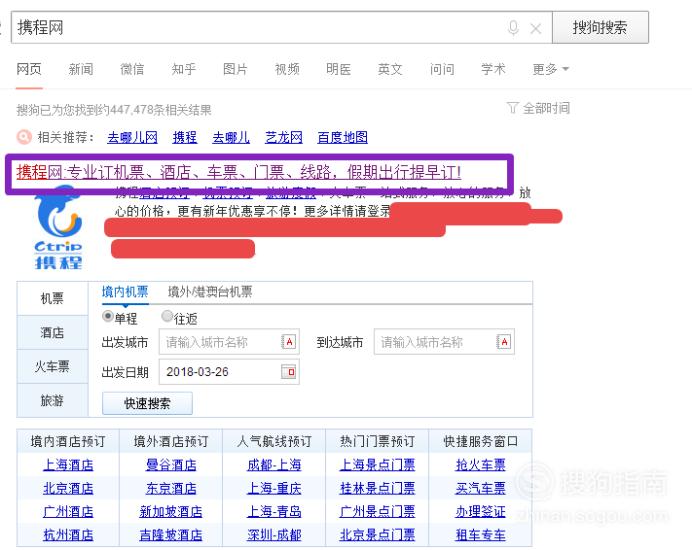This screenshot has height=550, width=692.
Task: Select the 网页 tab
Action: [29, 69]
